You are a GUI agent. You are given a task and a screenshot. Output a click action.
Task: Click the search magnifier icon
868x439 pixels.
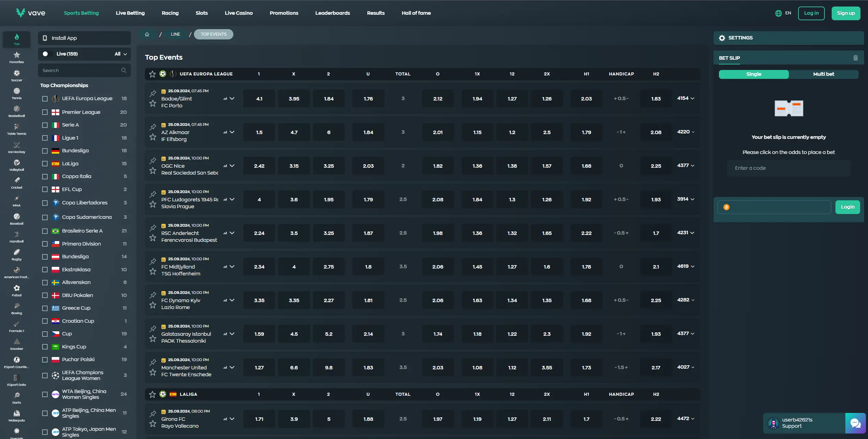124,70
